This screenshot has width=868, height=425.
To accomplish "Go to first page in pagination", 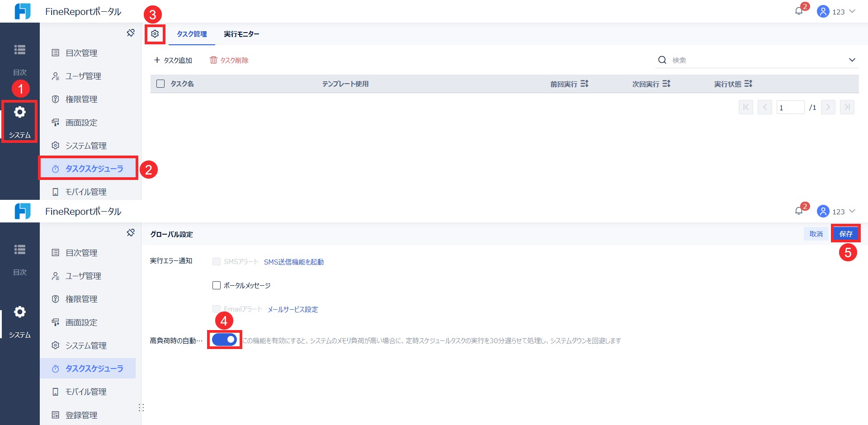I will coord(746,107).
